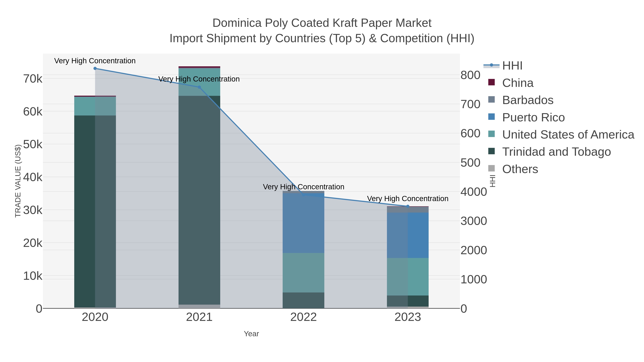
Task: Click the Puerto Rico 2022 bar segment
Action: [x=304, y=223]
